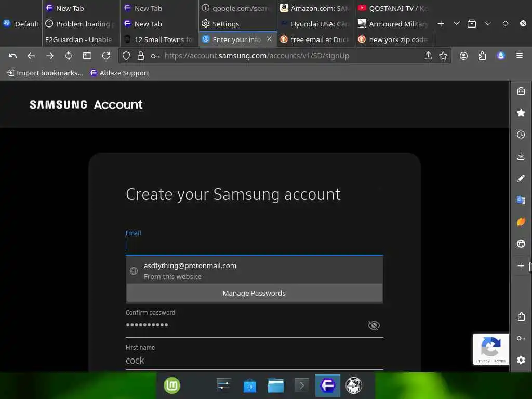Click the First name field
Viewport: 532px width, 399px height.
[254, 361]
